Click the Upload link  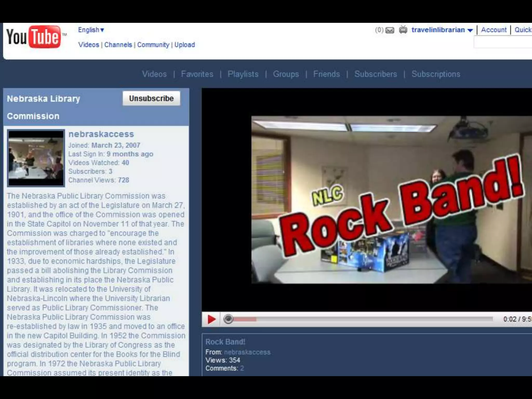185,45
